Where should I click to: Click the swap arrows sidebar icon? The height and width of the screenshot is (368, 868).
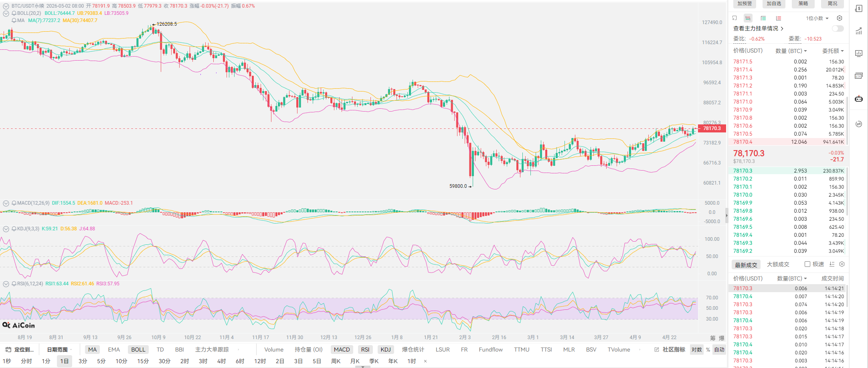pos(858,124)
